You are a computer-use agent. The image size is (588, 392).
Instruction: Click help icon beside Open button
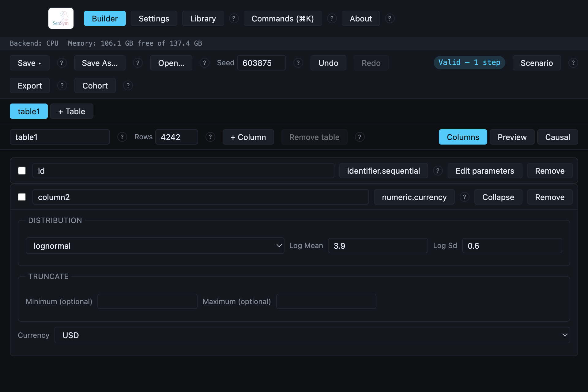pyautogui.click(x=205, y=63)
